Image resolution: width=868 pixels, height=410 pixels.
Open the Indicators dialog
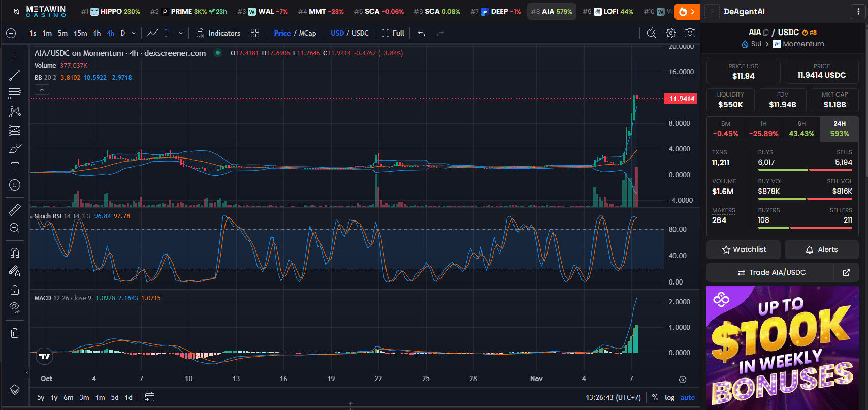pos(218,33)
